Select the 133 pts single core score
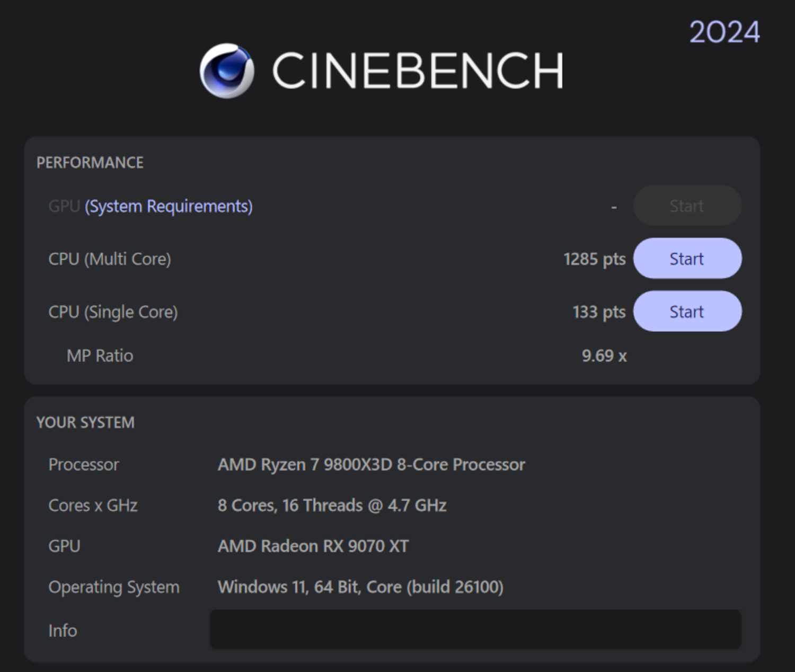795x672 pixels. (599, 312)
